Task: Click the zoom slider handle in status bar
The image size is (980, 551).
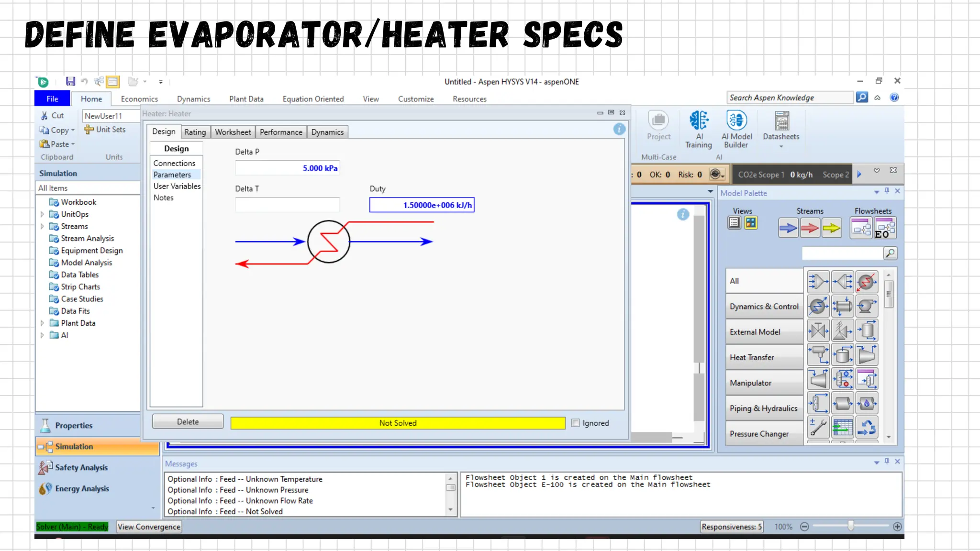Action: point(851,526)
